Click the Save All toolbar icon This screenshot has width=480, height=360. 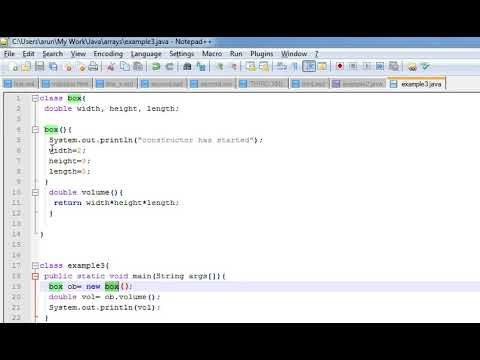click(53, 67)
